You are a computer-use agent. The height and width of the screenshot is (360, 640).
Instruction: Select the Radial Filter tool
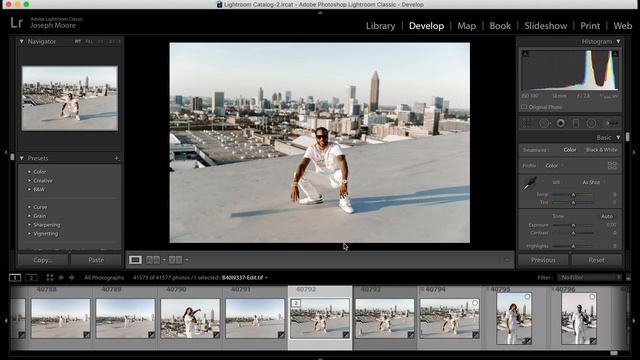pyautogui.click(x=591, y=123)
